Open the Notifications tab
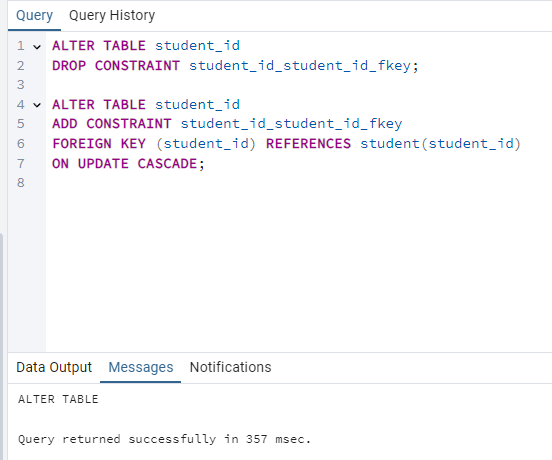 [x=230, y=367]
